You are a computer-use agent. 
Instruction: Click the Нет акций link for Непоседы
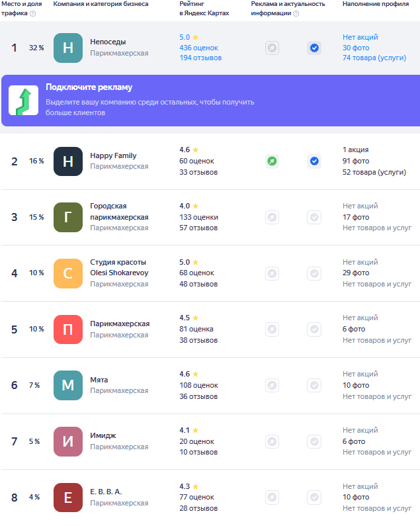click(360, 37)
